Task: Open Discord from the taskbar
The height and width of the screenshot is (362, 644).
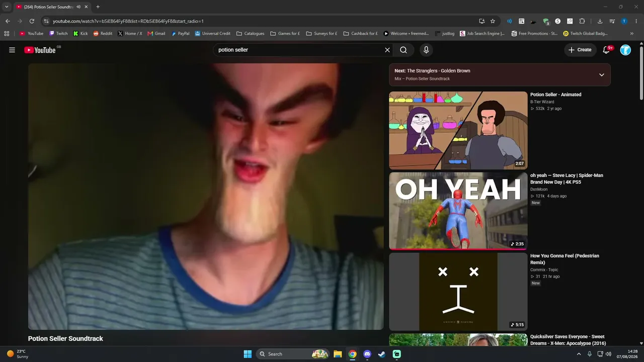Action: tap(367, 354)
